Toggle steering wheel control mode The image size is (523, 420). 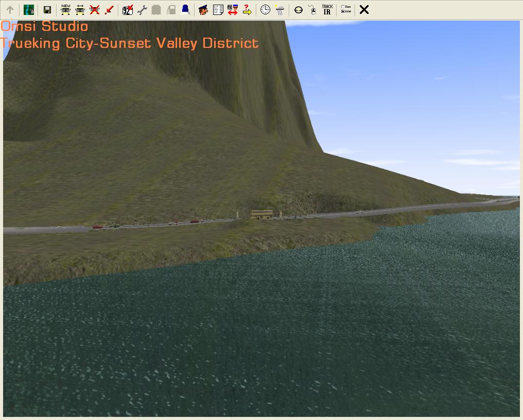pos(298,10)
